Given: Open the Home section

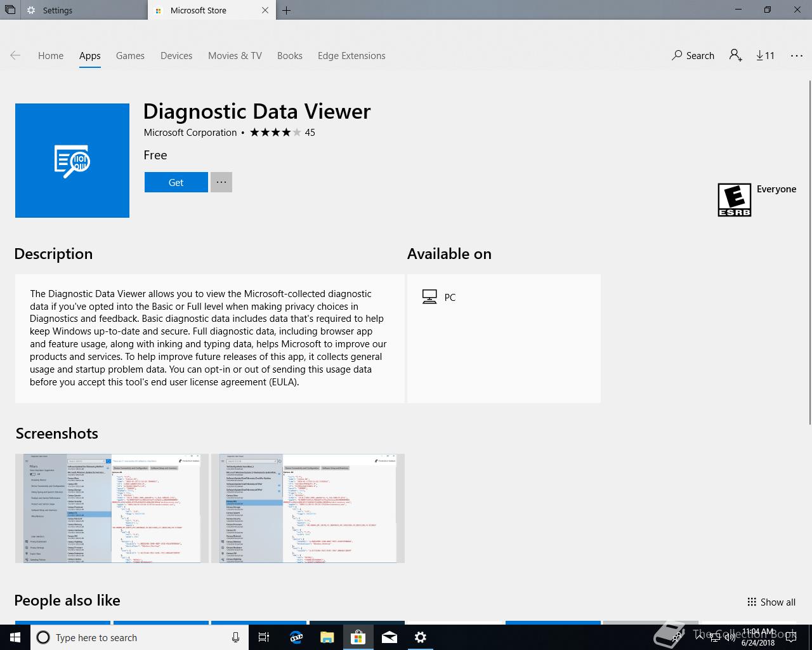Looking at the screenshot, I should pos(51,56).
